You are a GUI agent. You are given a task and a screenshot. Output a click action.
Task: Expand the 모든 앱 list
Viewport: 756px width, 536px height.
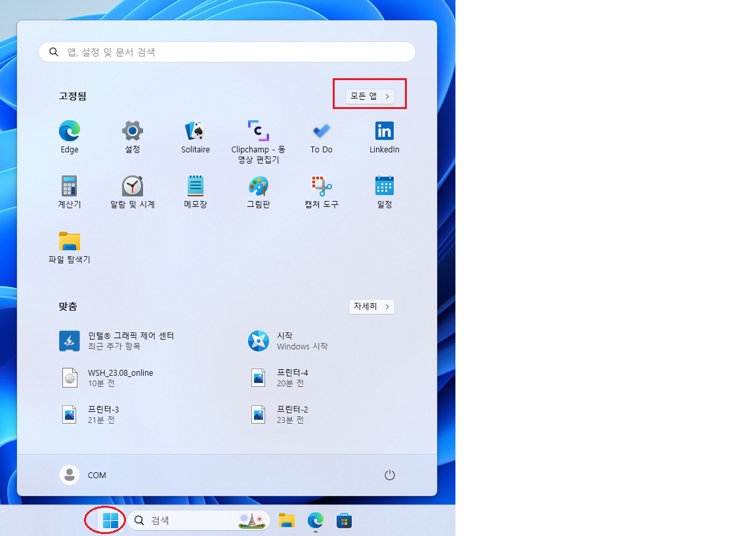370,97
